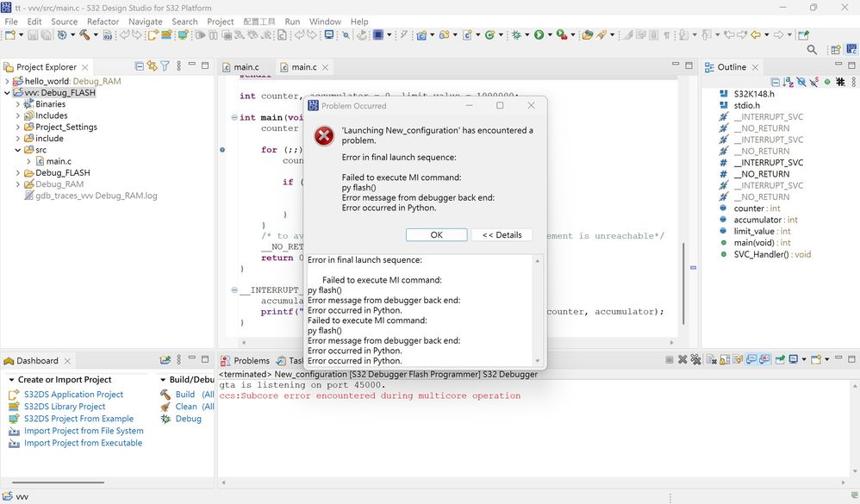
Task: Click the Run icon in the toolbar
Action: [539, 36]
